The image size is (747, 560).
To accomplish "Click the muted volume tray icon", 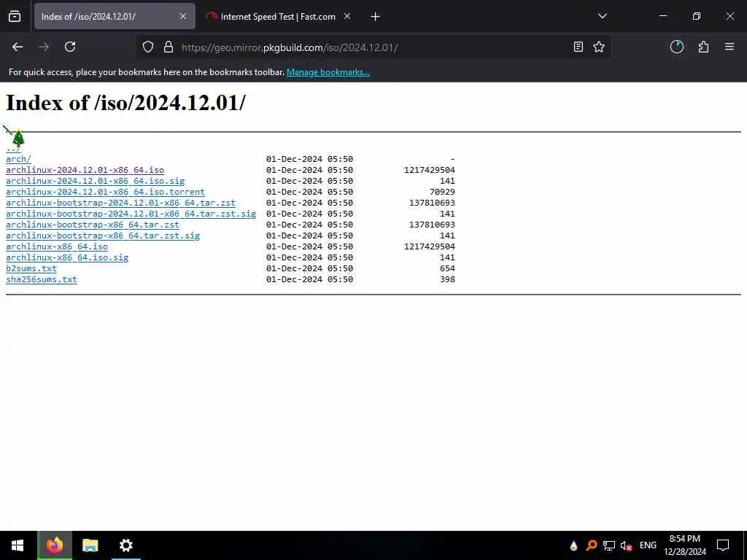I will coord(626,545).
